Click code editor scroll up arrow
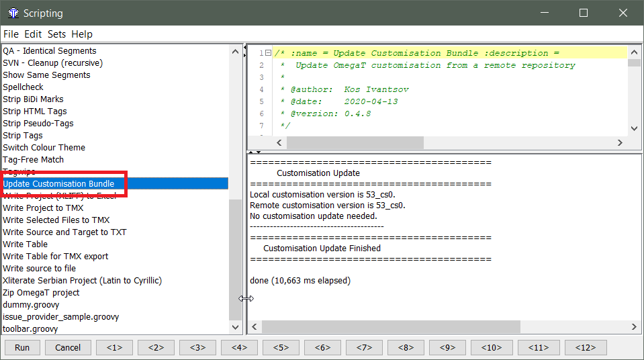 (634, 52)
